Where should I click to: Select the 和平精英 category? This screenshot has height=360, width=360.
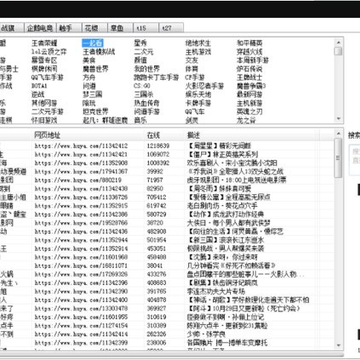tap(249, 43)
